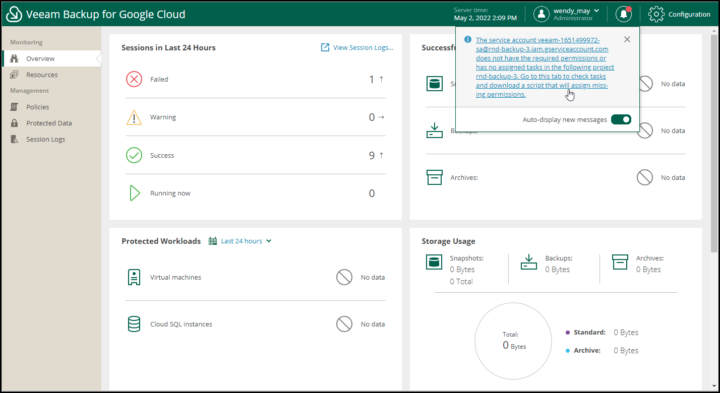Viewport: 720px width, 393px height.
Task: Click the Cloud SQL instances database icon
Action: pyautogui.click(x=134, y=324)
